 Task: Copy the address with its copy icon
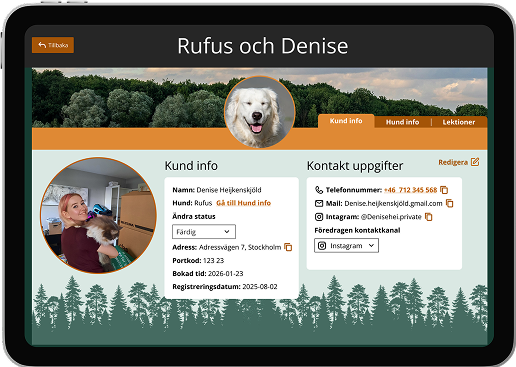(x=288, y=247)
